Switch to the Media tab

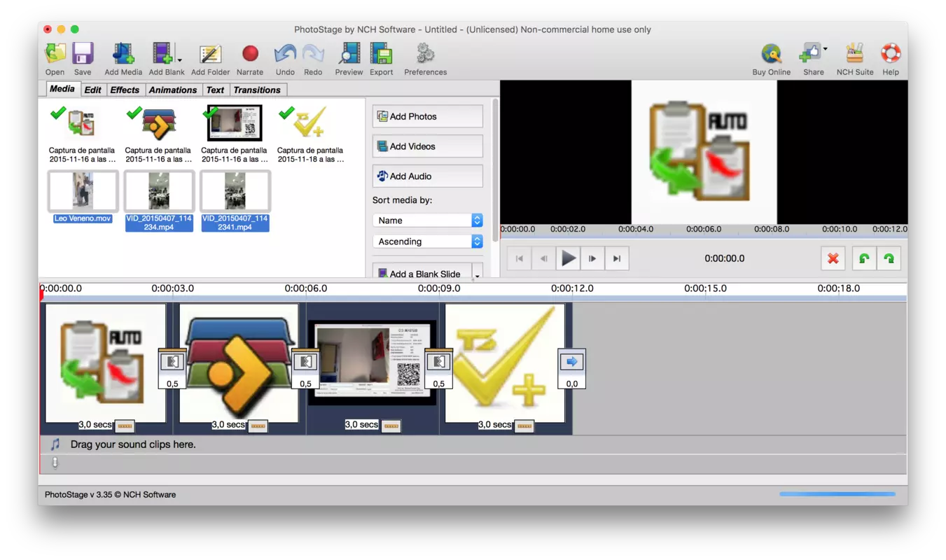62,89
